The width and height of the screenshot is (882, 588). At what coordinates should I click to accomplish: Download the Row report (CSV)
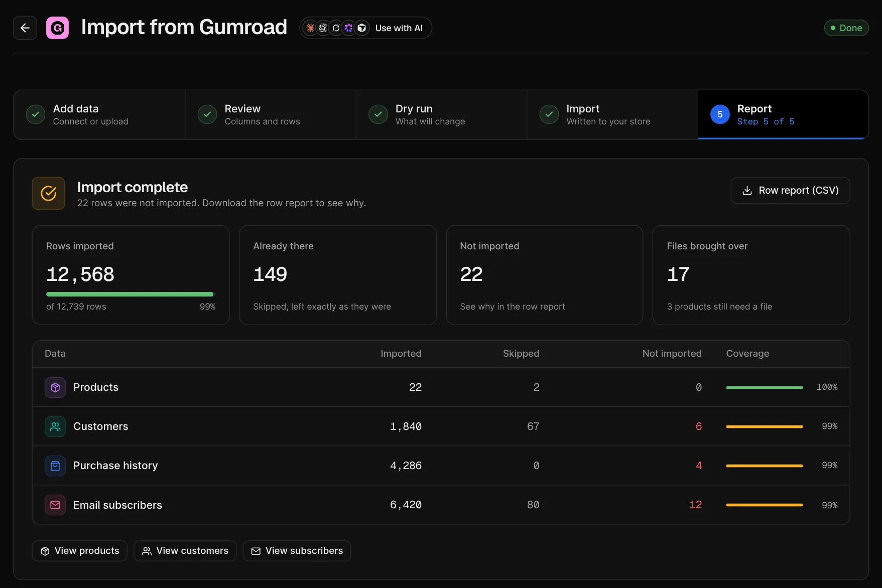coord(790,191)
